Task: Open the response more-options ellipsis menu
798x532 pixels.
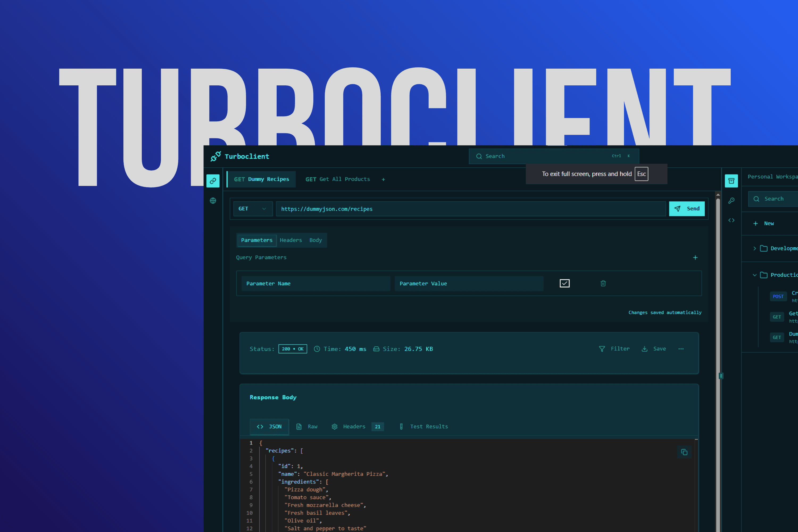Action: pyautogui.click(x=681, y=348)
